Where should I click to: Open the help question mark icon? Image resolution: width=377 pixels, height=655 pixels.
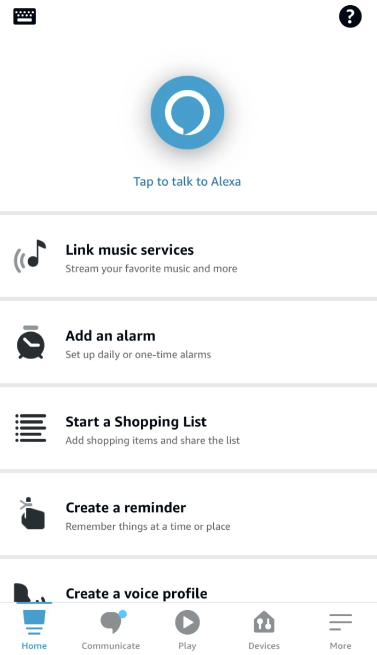350,17
